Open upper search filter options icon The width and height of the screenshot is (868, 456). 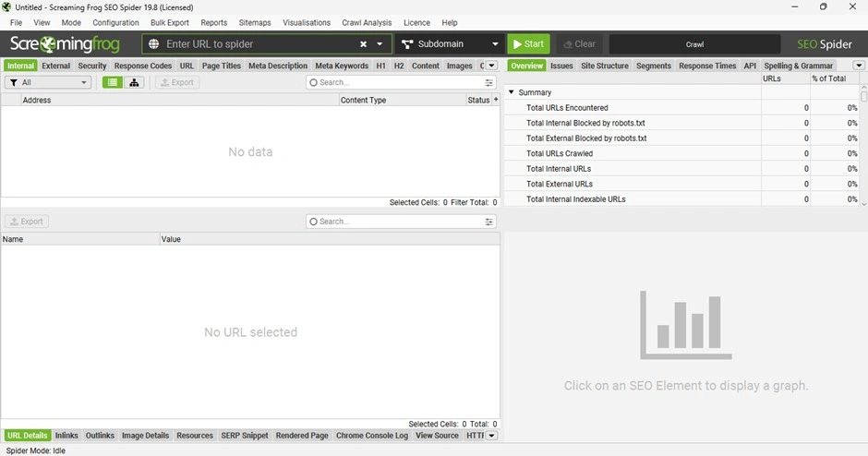pyautogui.click(x=488, y=82)
